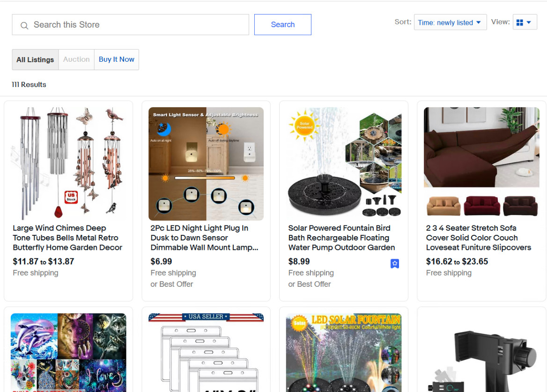Open 2 3 4 Seater Sofa Cover title

479,238
